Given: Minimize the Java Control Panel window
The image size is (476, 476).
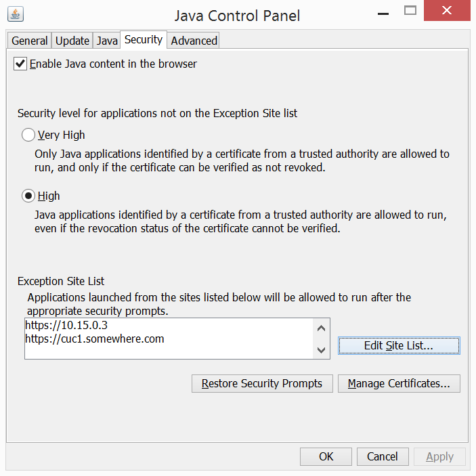Looking at the screenshot, I should pyautogui.click(x=383, y=14).
